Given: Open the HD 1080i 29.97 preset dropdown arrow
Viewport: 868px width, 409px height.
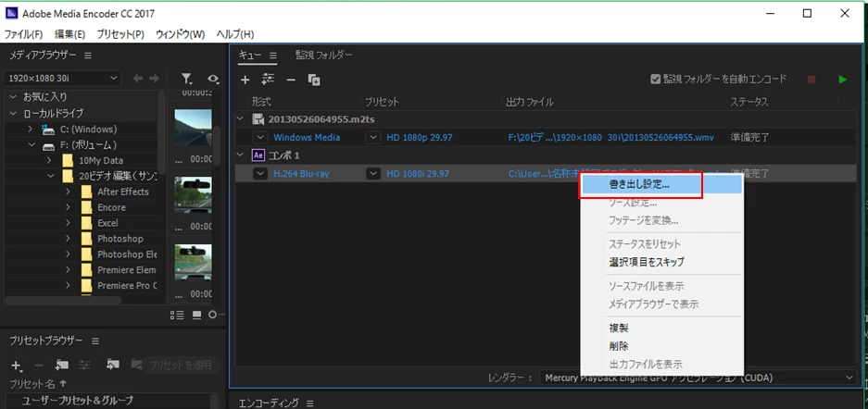Looking at the screenshot, I should tap(373, 174).
